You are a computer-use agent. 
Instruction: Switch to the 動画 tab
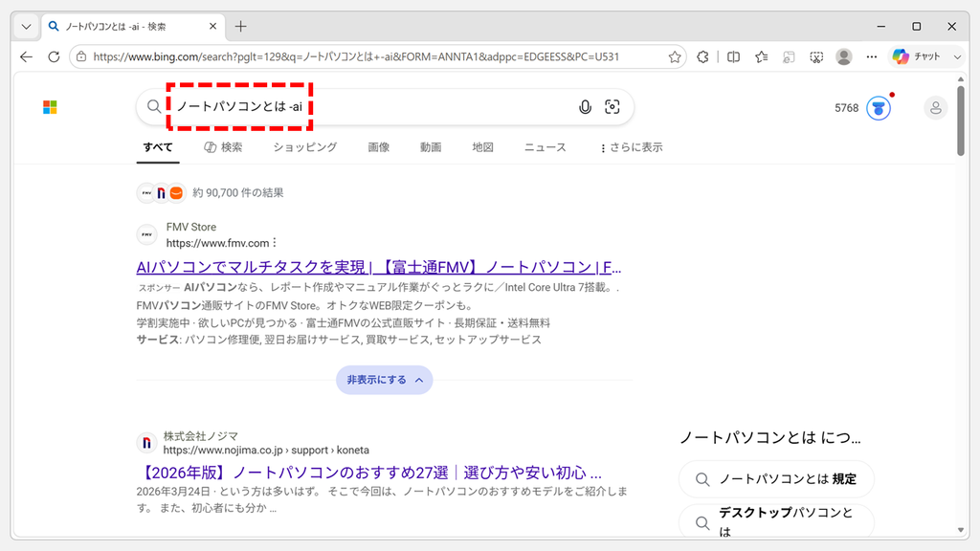coord(431,147)
